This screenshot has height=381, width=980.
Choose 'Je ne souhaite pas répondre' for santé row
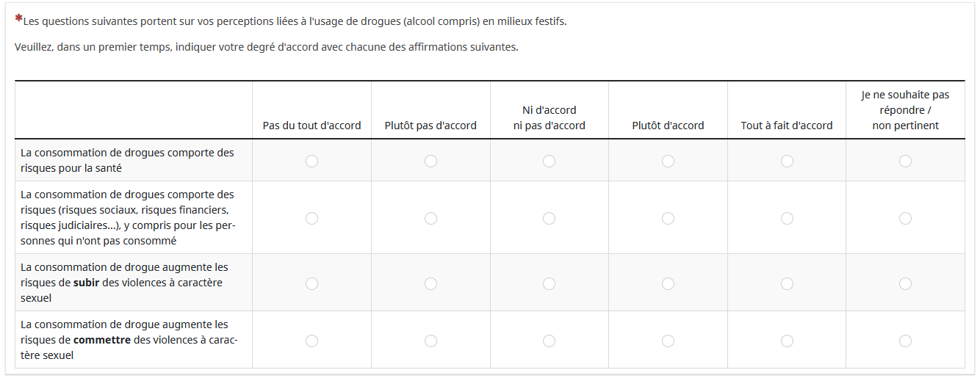[x=905, y=161]
